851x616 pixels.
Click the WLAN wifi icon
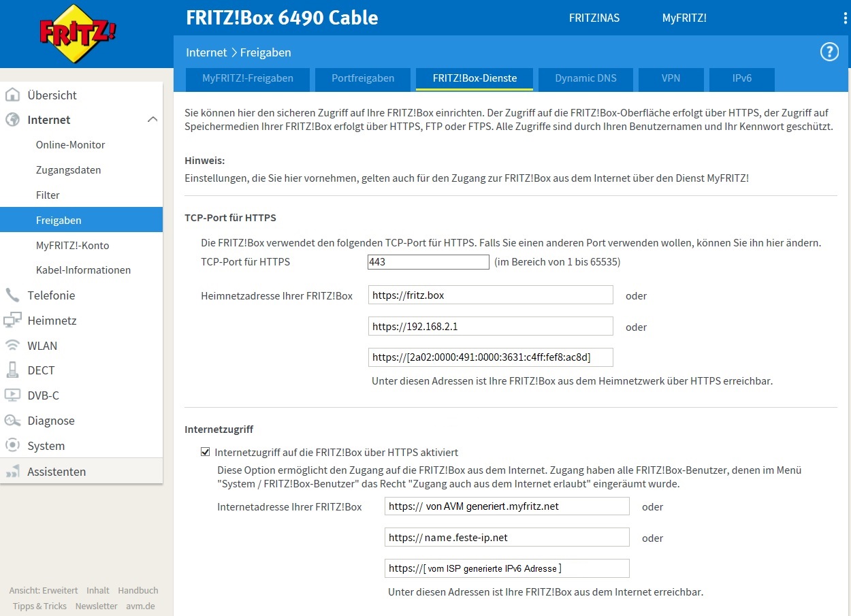[x=12, y=345]
